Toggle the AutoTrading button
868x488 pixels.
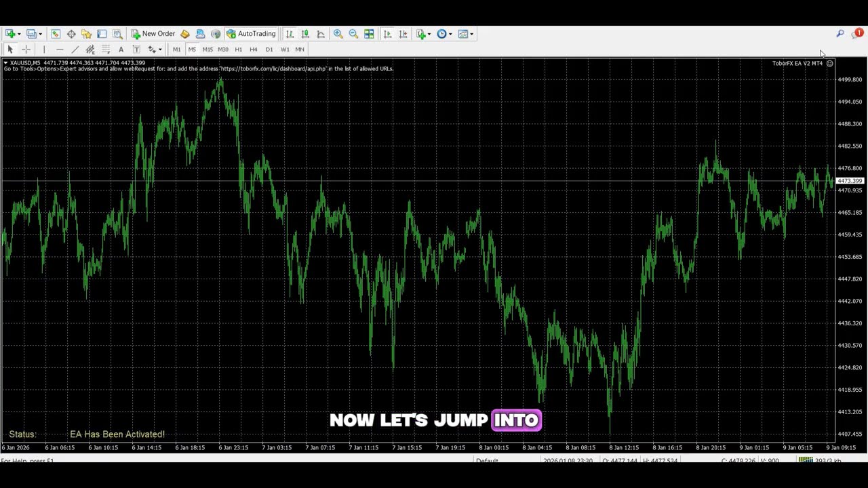[x=251, y=33]
